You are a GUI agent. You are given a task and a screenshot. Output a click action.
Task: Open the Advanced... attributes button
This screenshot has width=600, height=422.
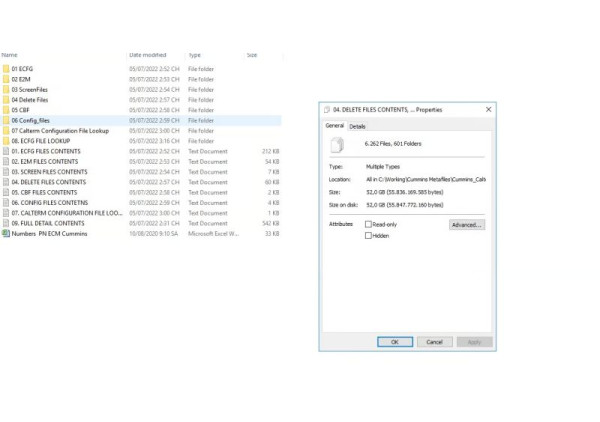[466, 225]
